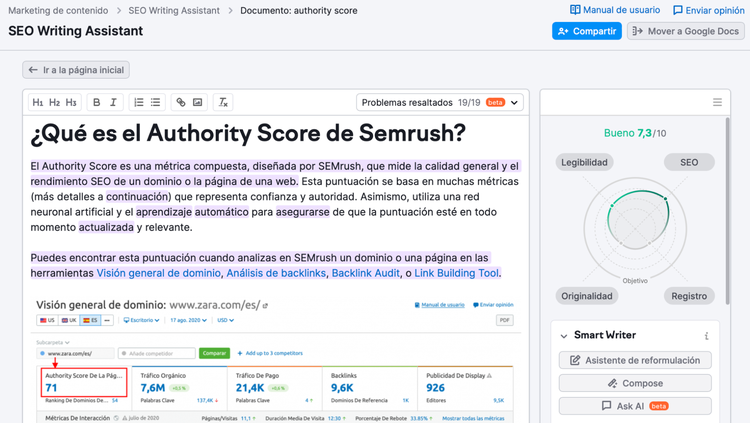Click the highlighted word 'asegurarse'
This screenshot has width=750, height=423.
[x=303, y=212]
